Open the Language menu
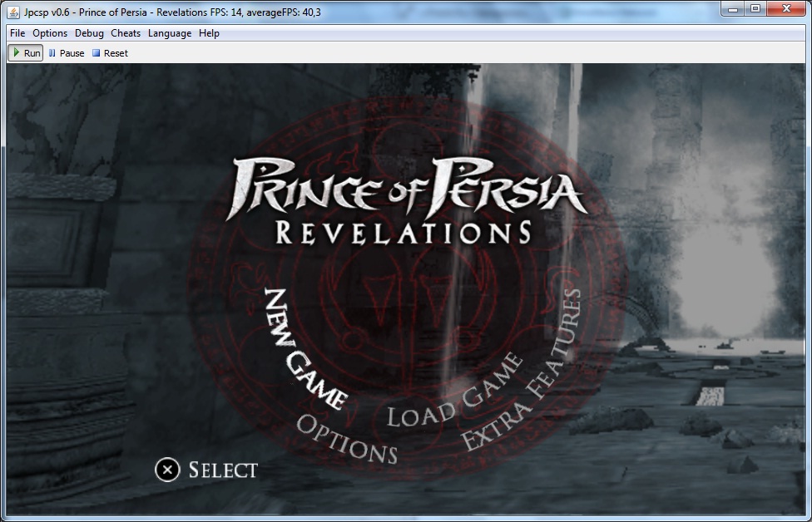The height and width of the screenshot is (522, 812). click(x=170, y=33)
